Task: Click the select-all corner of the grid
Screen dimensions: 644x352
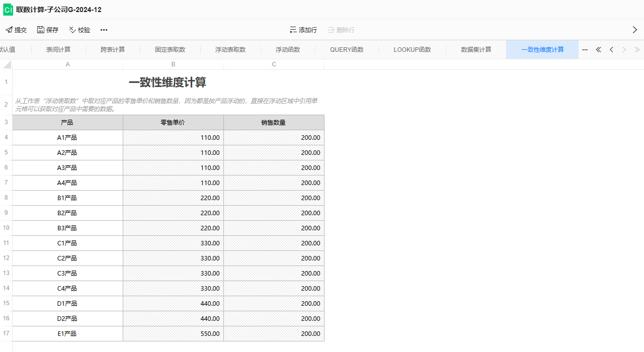Action: click(x=7, y=64)
